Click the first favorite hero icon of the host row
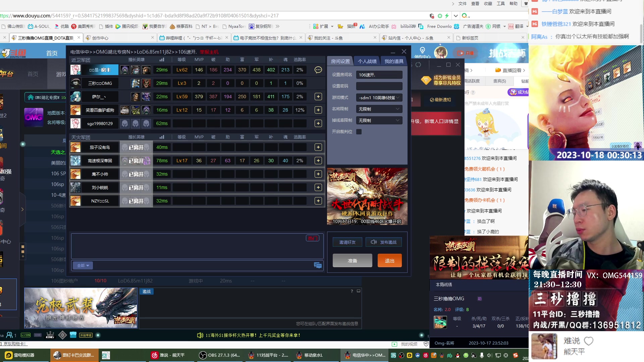Viewport: 644px width, 362px height. [124, 70]
